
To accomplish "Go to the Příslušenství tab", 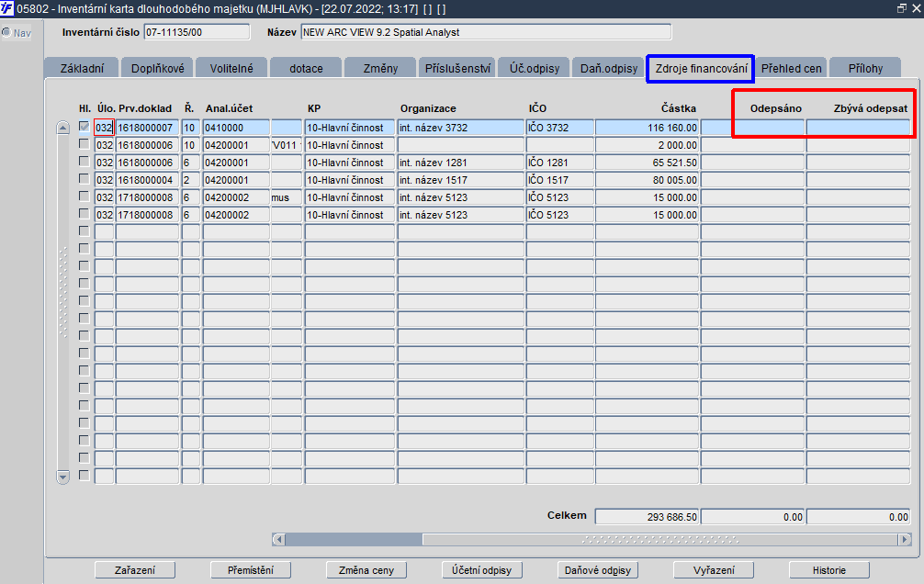I will coord(457,68).
